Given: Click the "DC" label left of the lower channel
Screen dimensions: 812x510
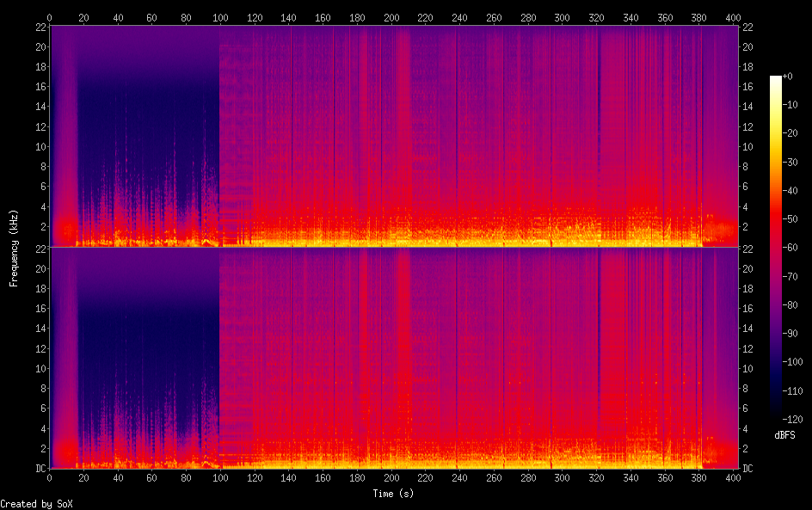Looking at the screenshot, I should 41,469.
